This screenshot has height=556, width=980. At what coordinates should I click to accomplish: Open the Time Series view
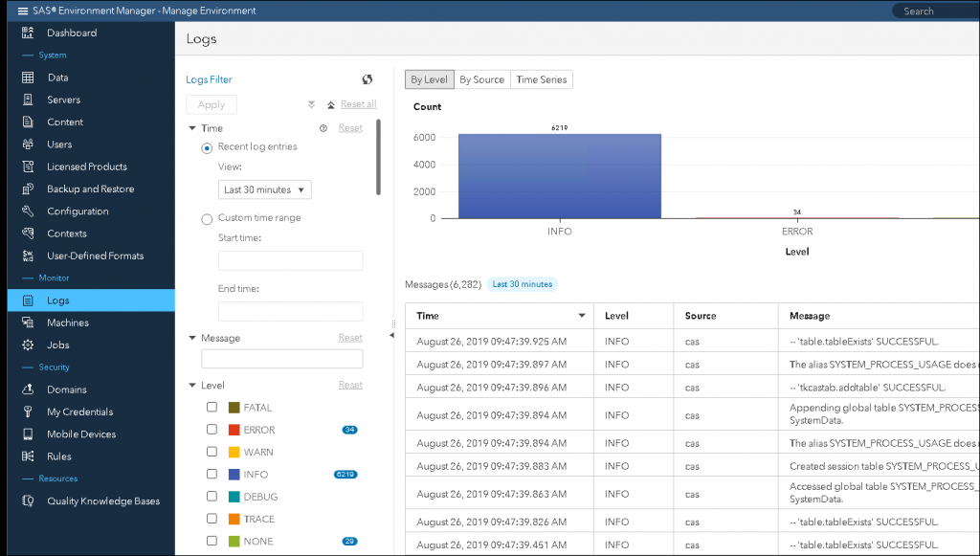click(x=541, y=79)
